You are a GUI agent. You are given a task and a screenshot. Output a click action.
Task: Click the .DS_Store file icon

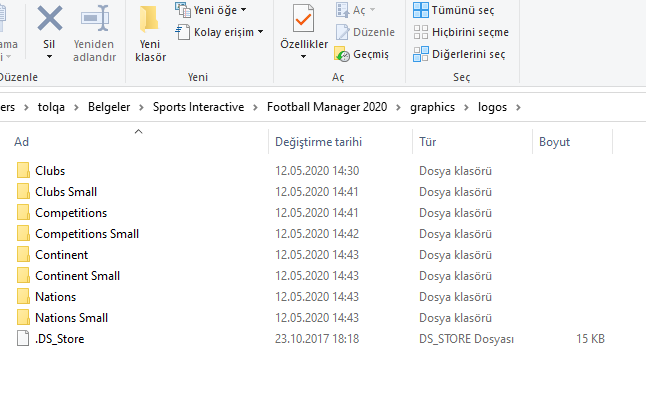click(23, 338)
